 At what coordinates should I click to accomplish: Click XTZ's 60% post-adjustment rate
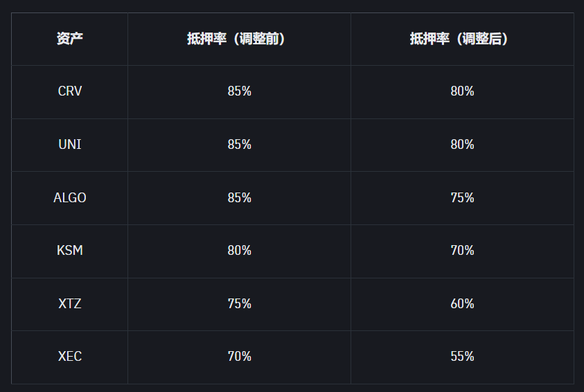(462, 304)
